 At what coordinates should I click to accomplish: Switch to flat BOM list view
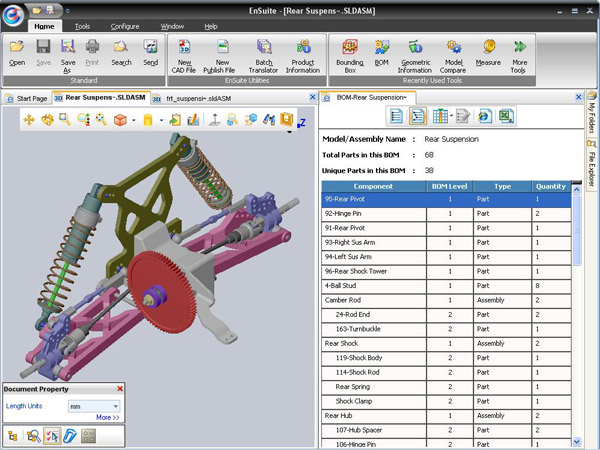point(396,116)
